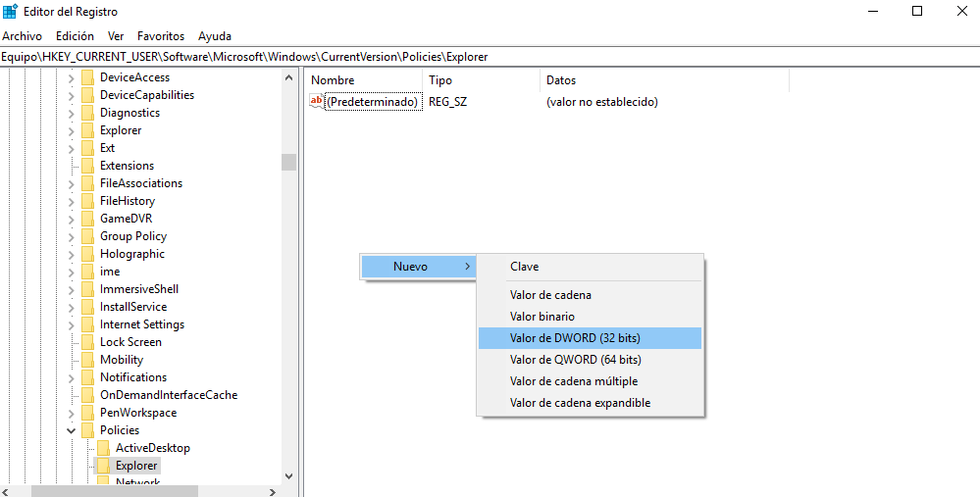Choose Valor de cadena option
980x497 pixels.
coord(590,295)
